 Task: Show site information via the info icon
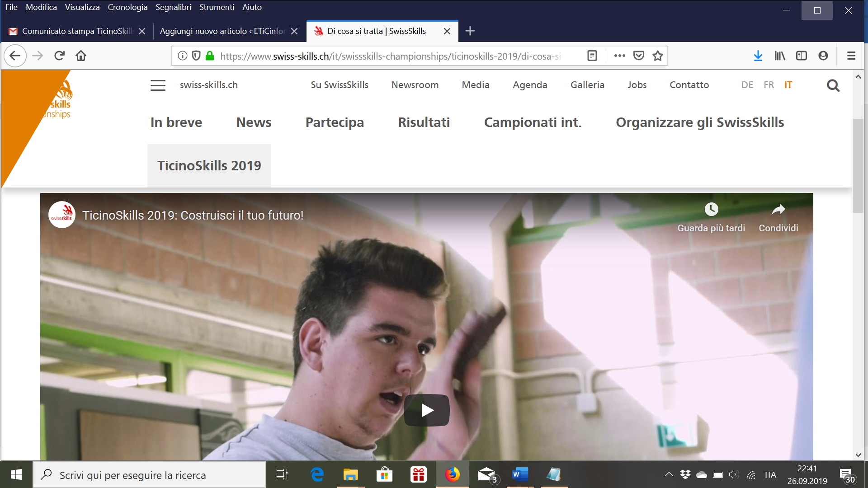182,56
